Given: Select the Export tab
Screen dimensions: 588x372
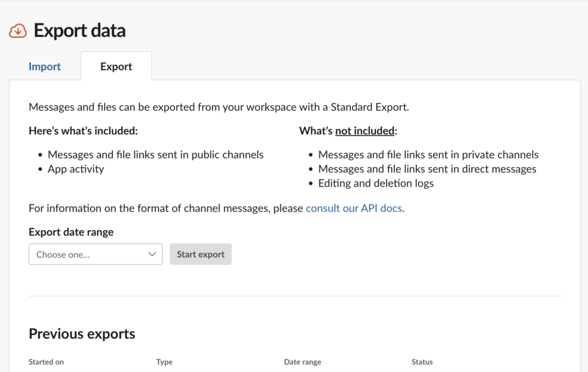Looking at the screenshot, I should click(116, 67).
